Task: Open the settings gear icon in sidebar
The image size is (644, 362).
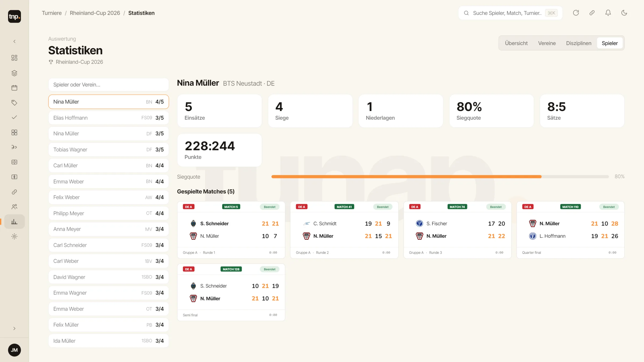Action: 14,237
